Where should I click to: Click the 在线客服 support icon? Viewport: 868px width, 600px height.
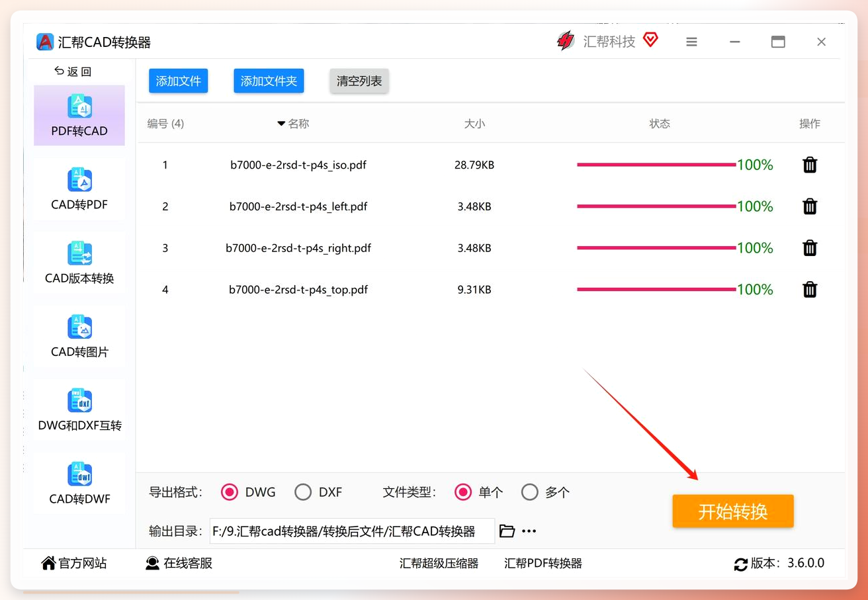coord(153,563)
